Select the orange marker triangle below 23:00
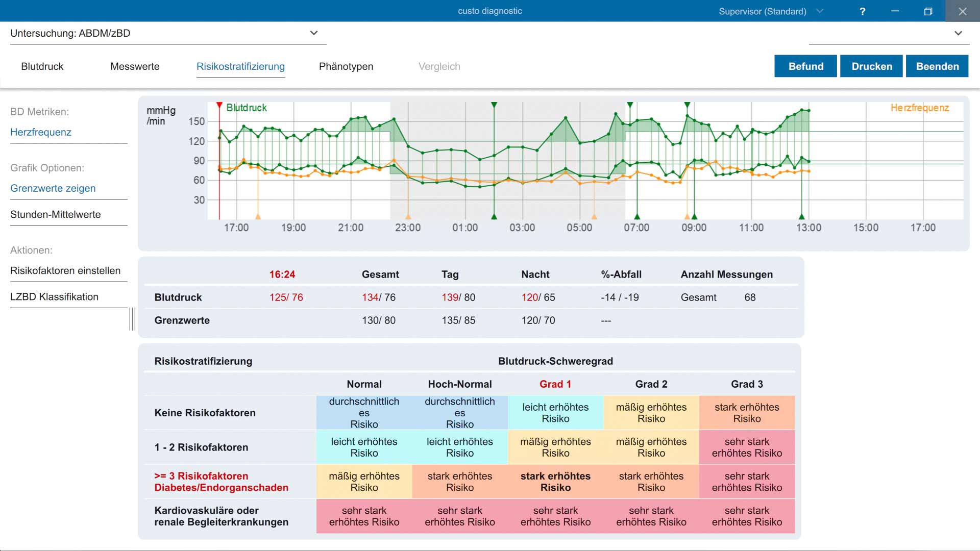The height and width of the screenshot is (551, 980). tap(408, 217)
